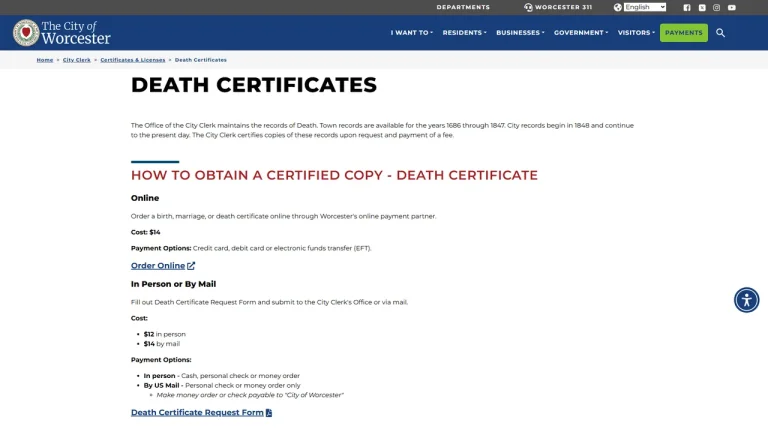768x432 pixels.
Task: Open the English language dropdown
Action: point(645,7)
